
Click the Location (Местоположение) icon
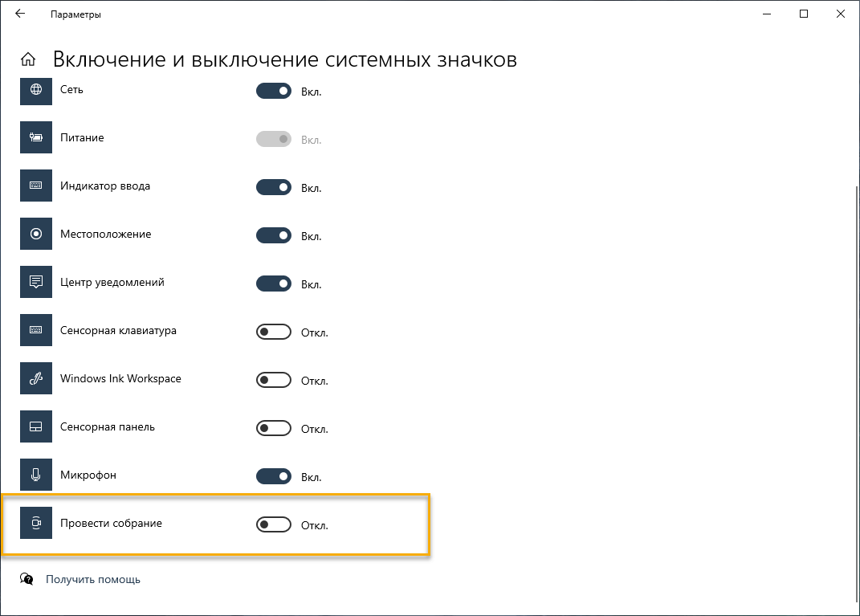coord(35,235)
